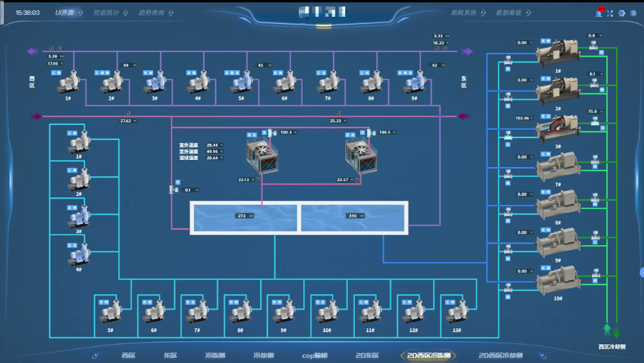Select chiller unit 1#

[x=558, y=54]
